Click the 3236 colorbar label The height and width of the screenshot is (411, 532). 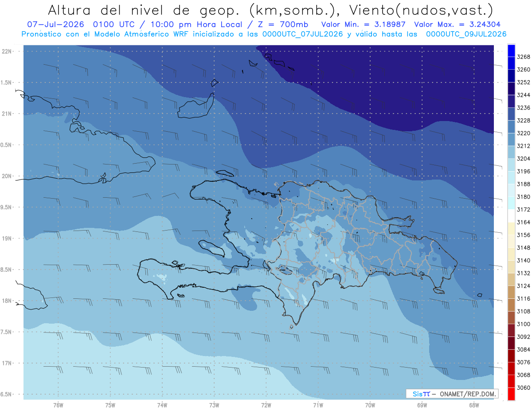click(x=524, y=108)
